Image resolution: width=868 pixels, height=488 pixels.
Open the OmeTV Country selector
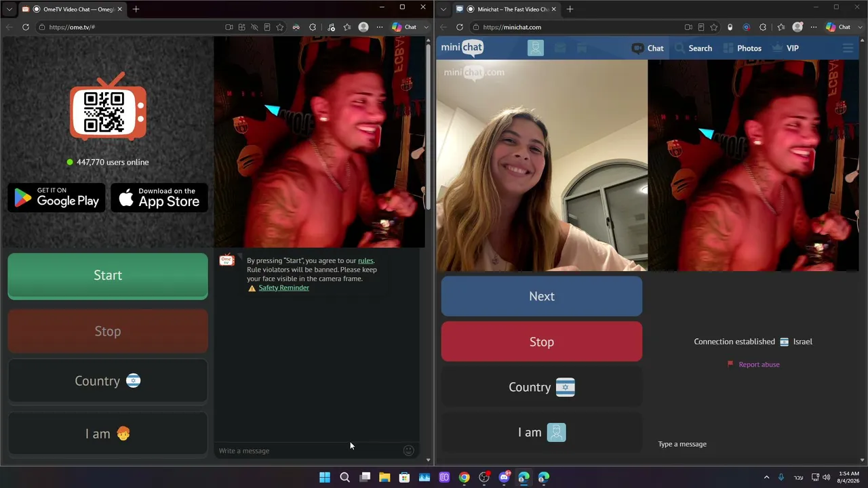pyautogui.click(x=108, y=381)
